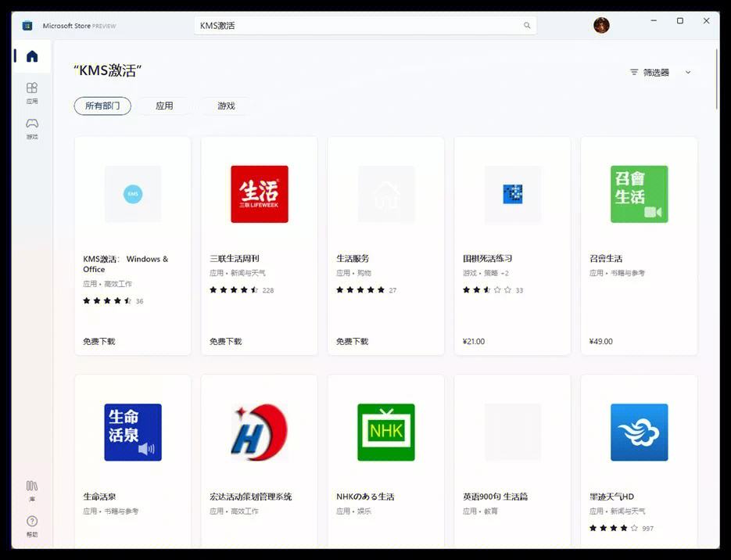Open the 库 (Library) sidebar icon
The height and width of the screenshot is (560, 731).
click(x=32, y=491)
